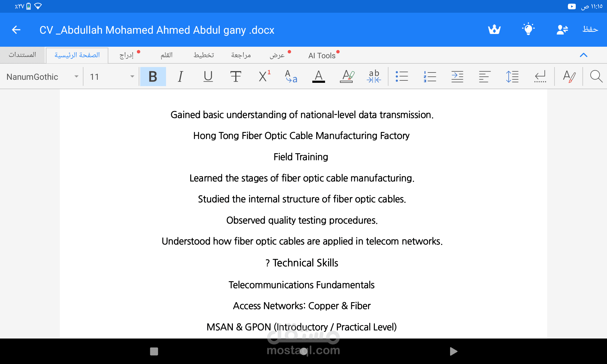Toggle bold formatting off
The height and width of the screenshot is (364, 607).
click(153, 76)
